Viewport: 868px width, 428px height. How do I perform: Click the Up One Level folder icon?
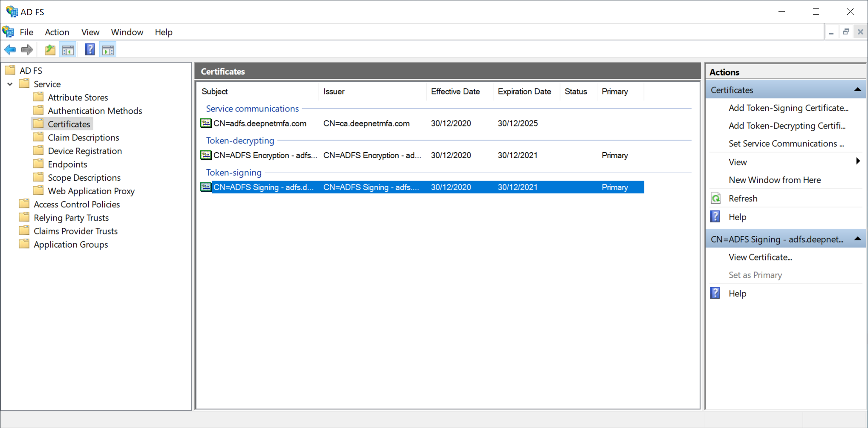point(50,50)
